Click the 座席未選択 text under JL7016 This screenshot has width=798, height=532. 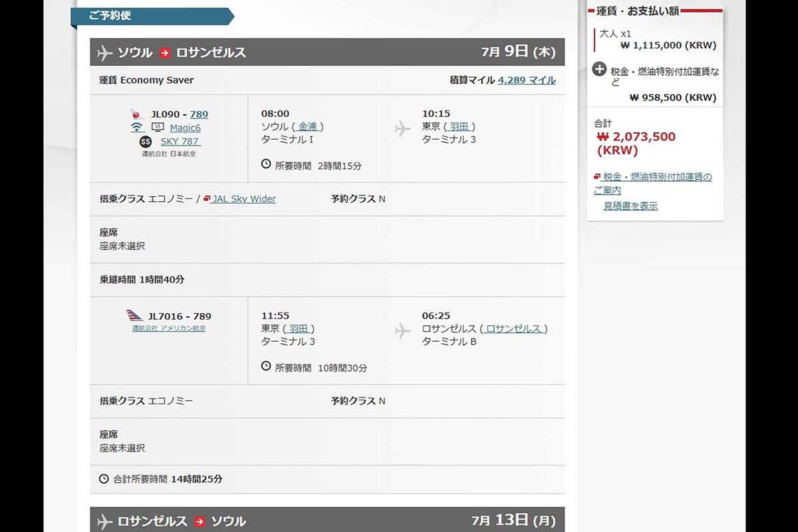(x=122, y=448)
